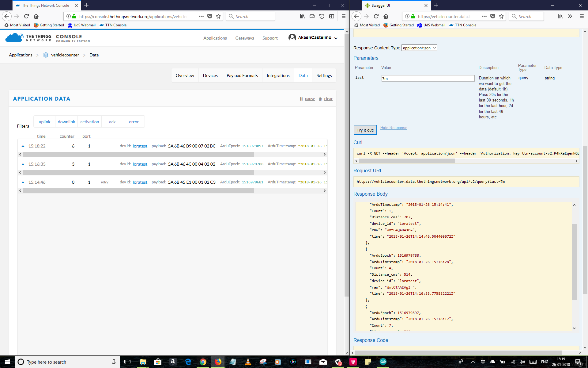Save TTN Console page to Pocket
The height and width of the screenshot is (368, 588).
(210, 16)
